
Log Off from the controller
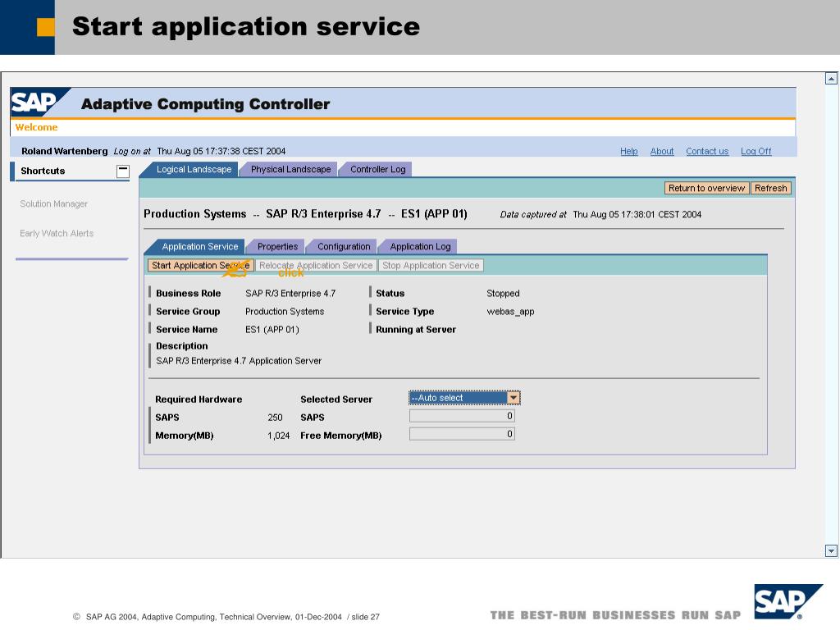click(756, 151)
